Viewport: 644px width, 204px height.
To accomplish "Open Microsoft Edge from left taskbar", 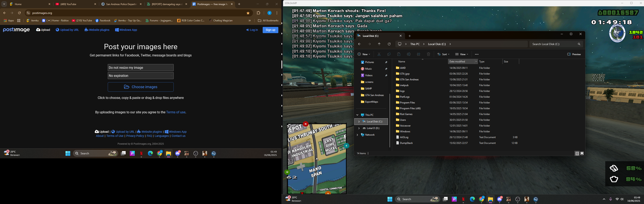I will click(x=150, y=153).
